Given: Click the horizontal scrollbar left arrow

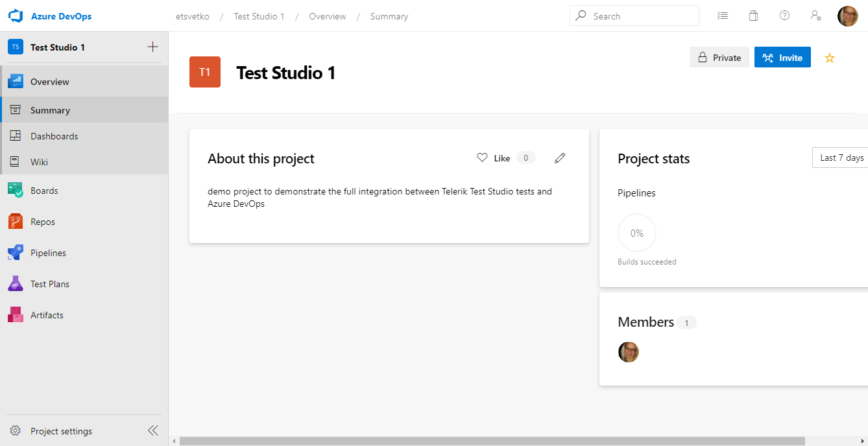Looking at the screenshot, I should click(173, 441).
